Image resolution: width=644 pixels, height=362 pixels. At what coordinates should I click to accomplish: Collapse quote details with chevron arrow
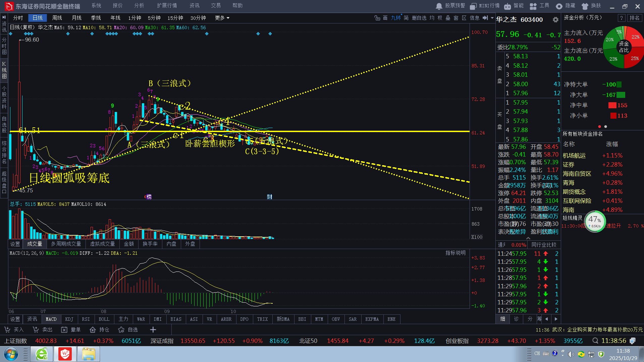click(x=528, y=238)
